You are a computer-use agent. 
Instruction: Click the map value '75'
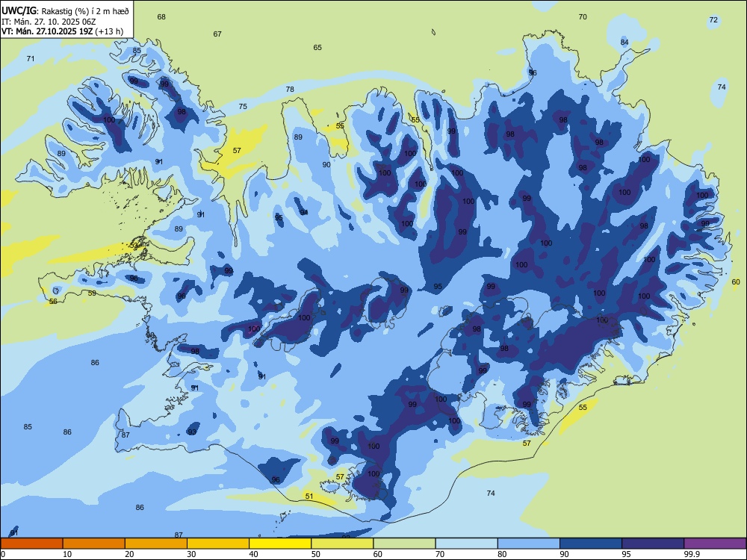coord(243,106)
